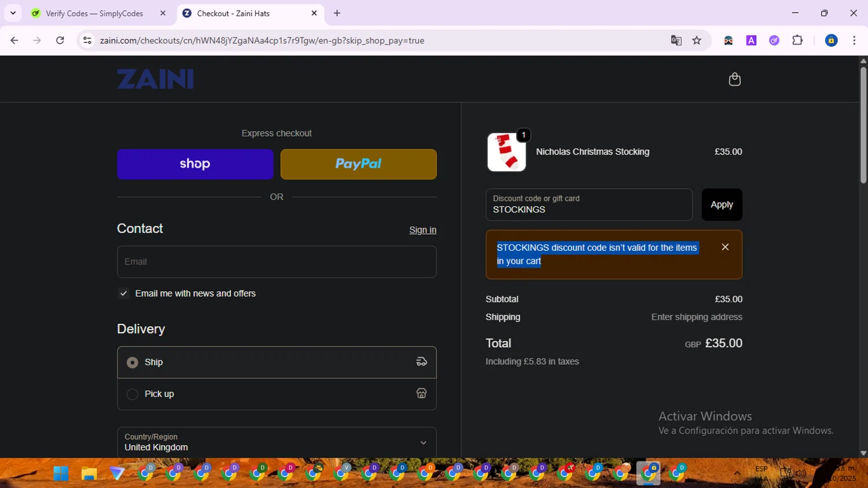The height and width of the screenshot is (488, 868).
Task: Click the ZAINI store logo
Action: 155,79
